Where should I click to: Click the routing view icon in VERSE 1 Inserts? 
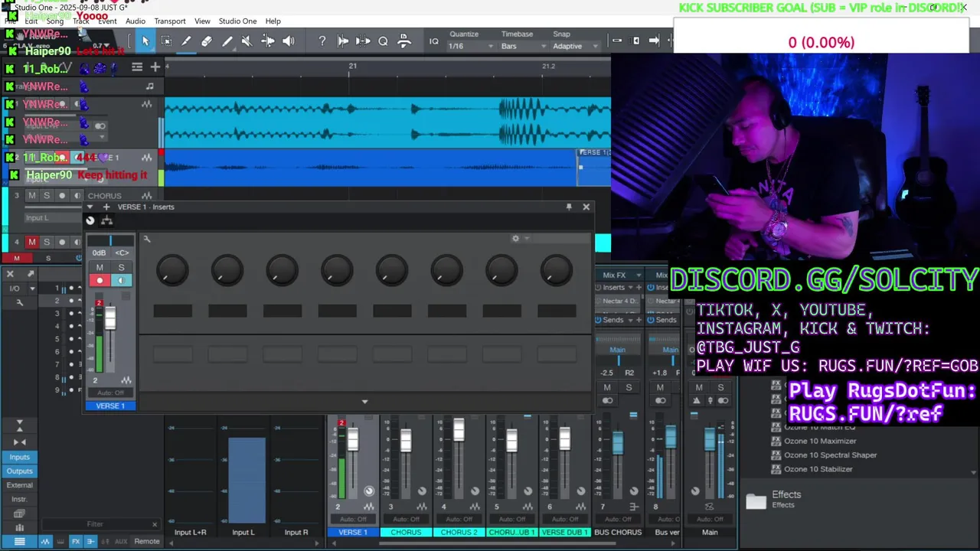pos(106,220)
